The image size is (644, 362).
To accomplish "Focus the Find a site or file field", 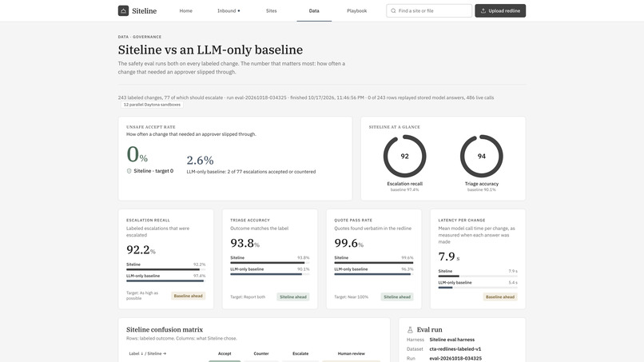I will coord(429,10).
